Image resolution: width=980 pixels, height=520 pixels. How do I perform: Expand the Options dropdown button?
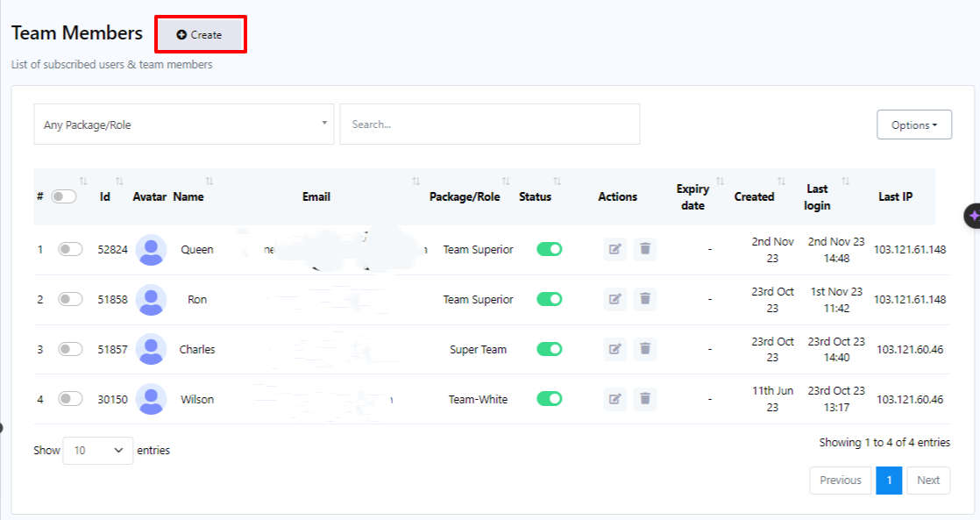click(x=914, y=125)
